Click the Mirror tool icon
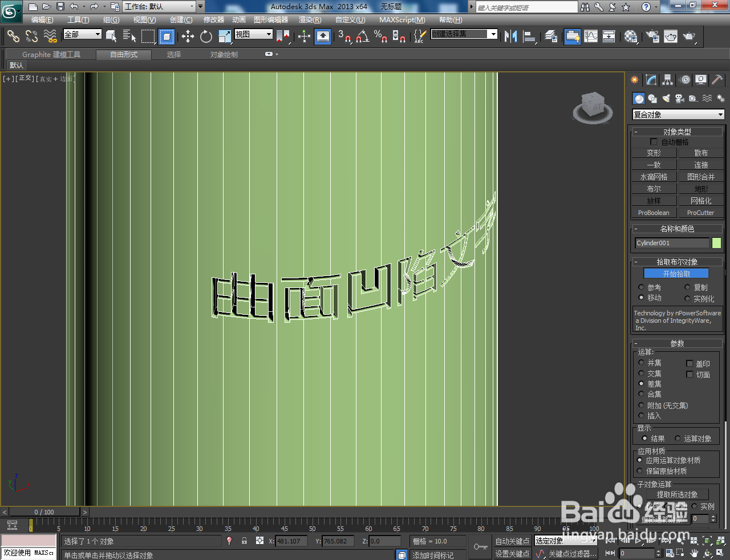730x560 pixels. 510,36
